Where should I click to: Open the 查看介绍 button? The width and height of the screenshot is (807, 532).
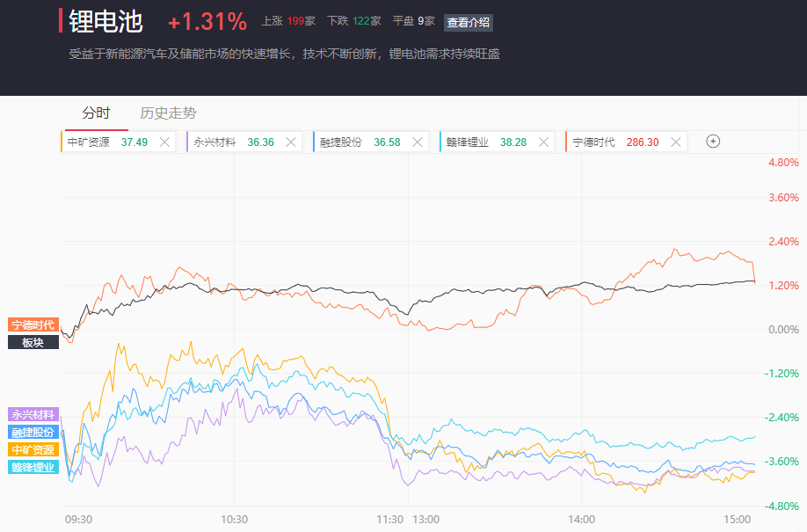tap(469, 23)
